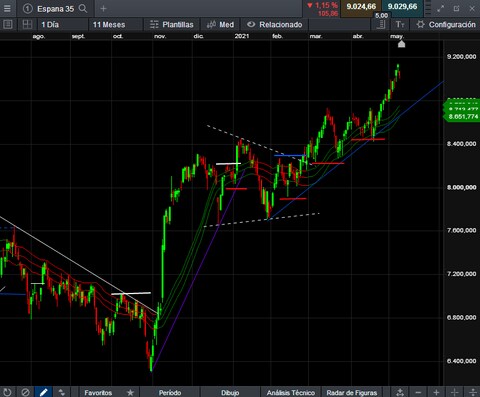Toggle the pencil drawing mode icon
This screenshot has width=480, height=397.
(x=43, y=392)
